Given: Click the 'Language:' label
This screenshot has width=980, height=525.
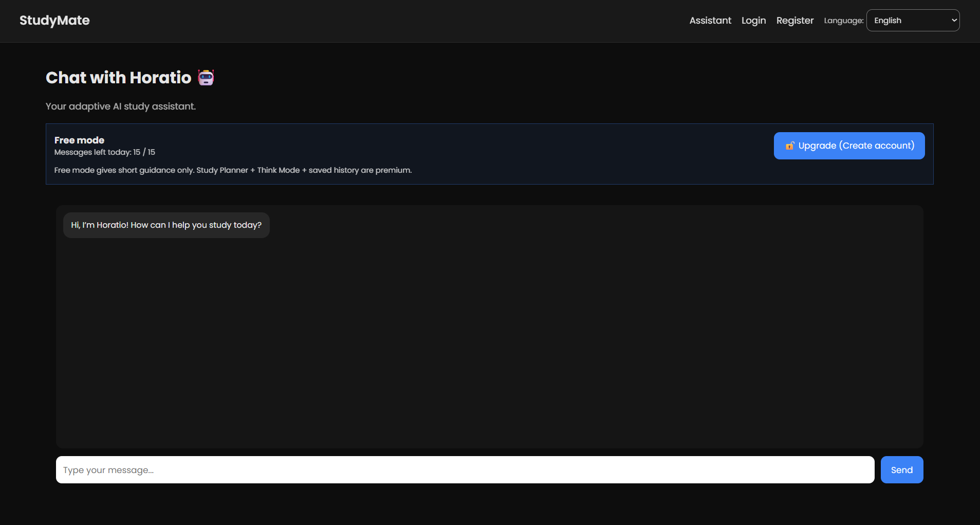Looking at the screenshot, I should [x=843, y=21].
